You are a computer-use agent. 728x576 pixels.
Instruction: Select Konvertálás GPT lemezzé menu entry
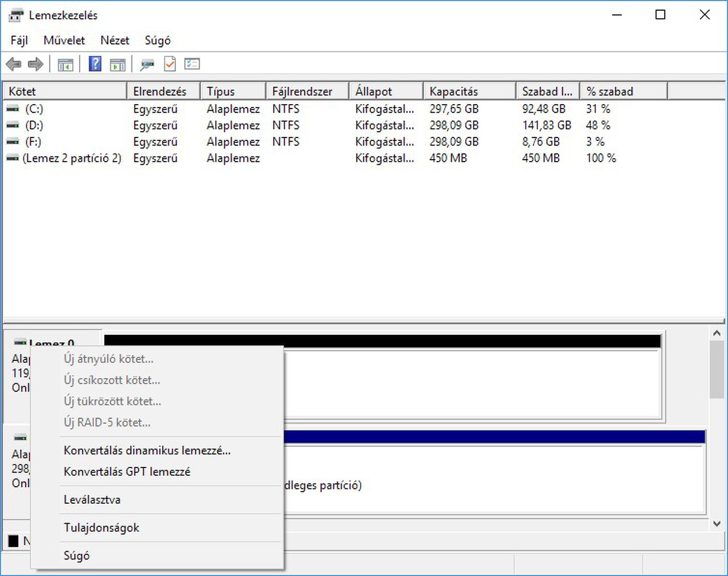pyautogui.click(x=157, y=471)
